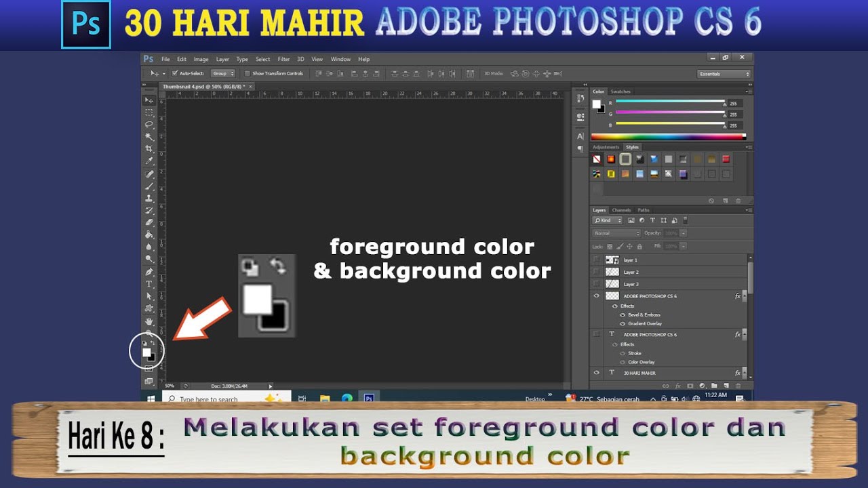Select the Eyedropper tool
The height and width of the screenshot is (488, 868).
149,161
